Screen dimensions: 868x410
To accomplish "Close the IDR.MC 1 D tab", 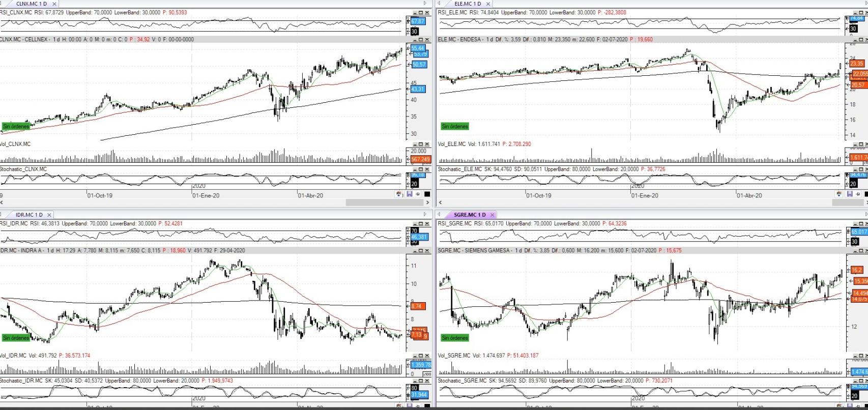I will pos(49,215).
